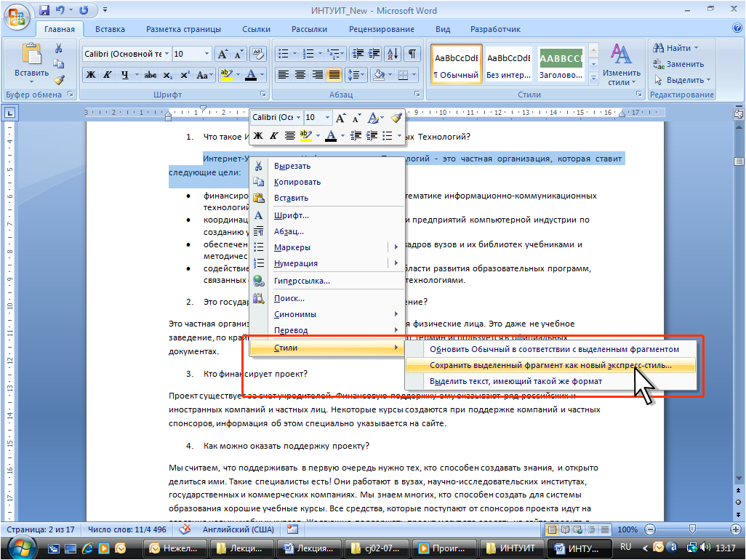Click Выделить текст, имеющий такой же формат
This screenshot has height=560, width=746.
pos(550,381)
